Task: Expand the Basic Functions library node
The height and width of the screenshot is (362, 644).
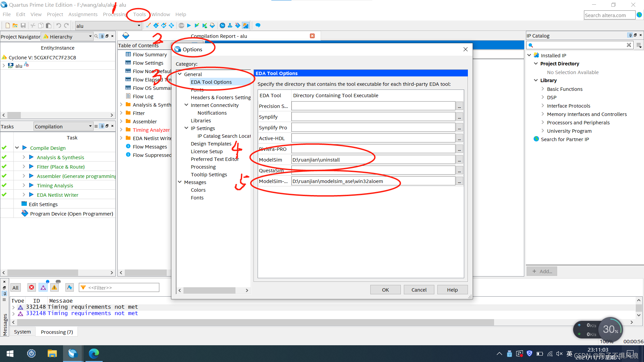Action: [542, 89]
